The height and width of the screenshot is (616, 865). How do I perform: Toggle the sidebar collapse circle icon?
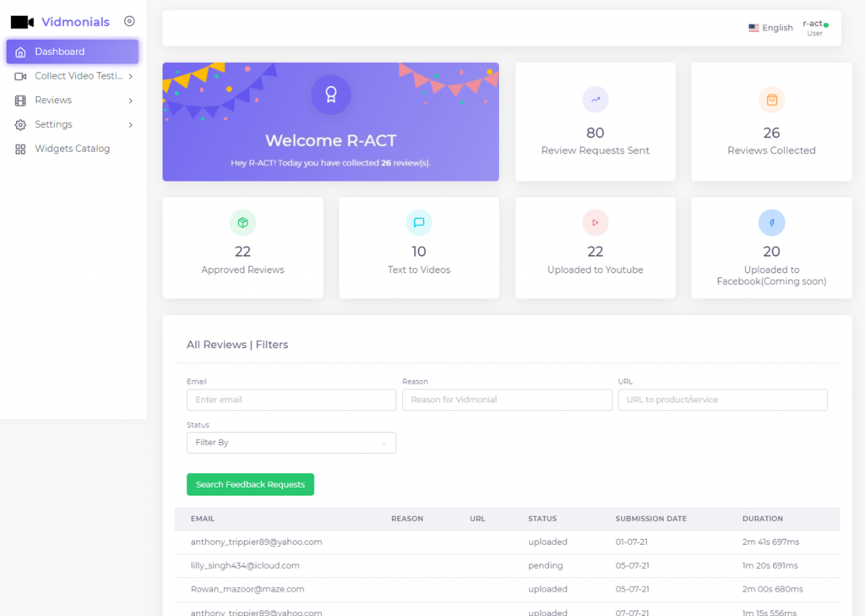[129, 21]
